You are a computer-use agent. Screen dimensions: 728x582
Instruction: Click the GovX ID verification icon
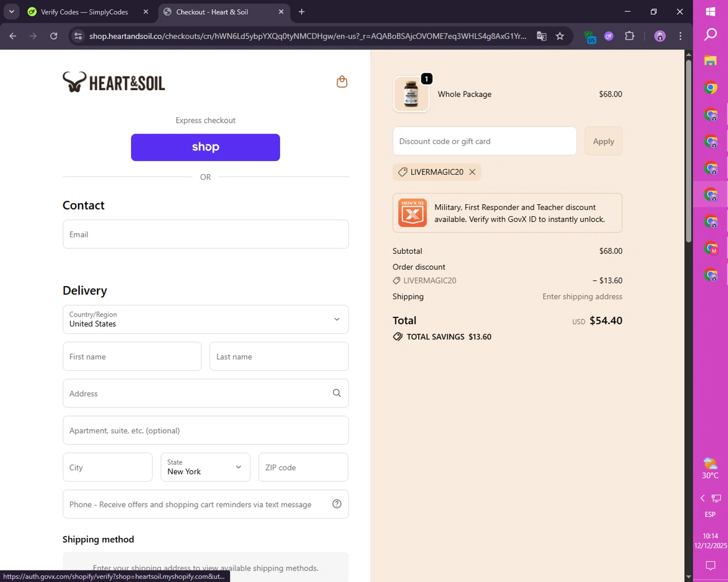[413, 213]
